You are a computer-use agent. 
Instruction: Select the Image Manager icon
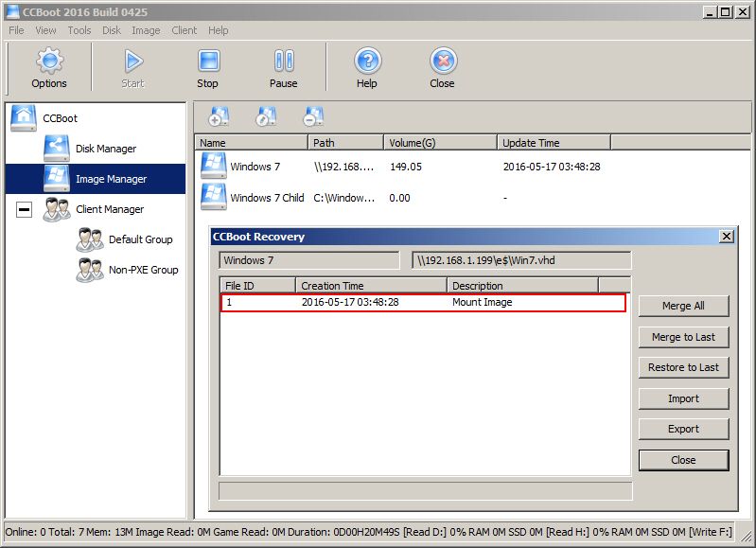tap(57, 179)
